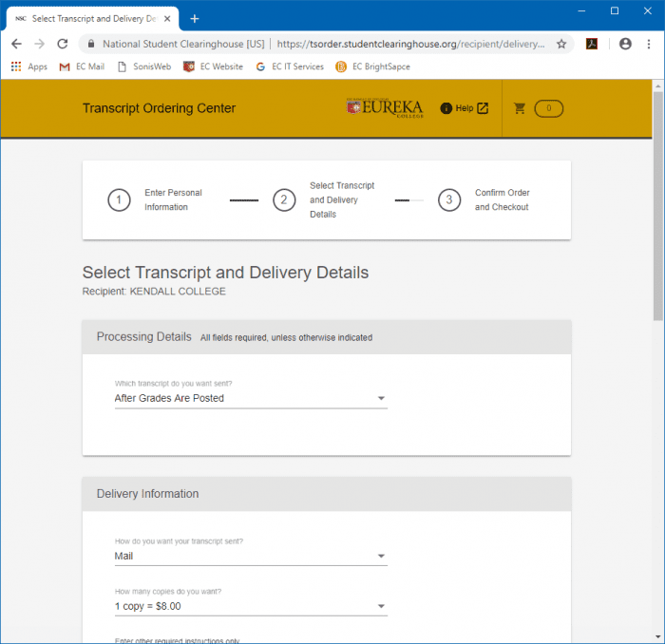Open the Help link in header

tap(464, 108)
